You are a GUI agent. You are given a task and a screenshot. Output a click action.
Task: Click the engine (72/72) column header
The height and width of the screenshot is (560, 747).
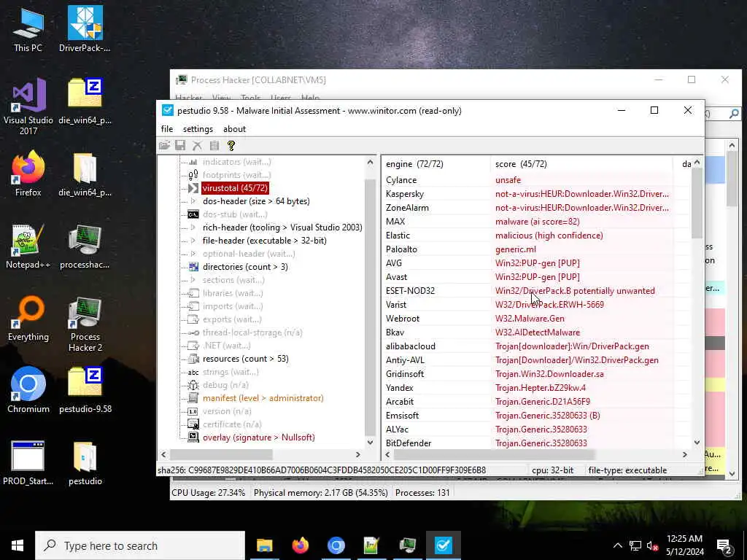coord(436,164)
